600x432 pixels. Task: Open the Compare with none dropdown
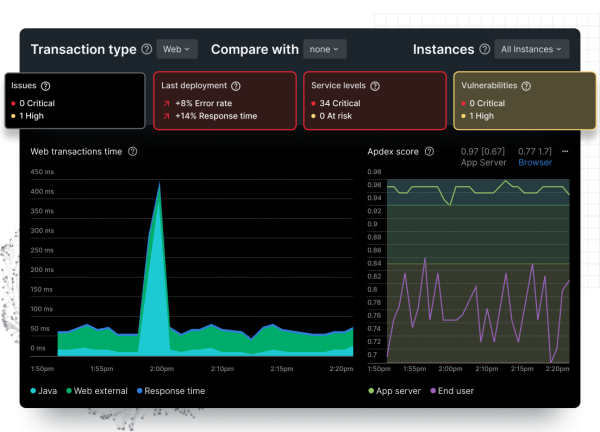coord(325,49)
